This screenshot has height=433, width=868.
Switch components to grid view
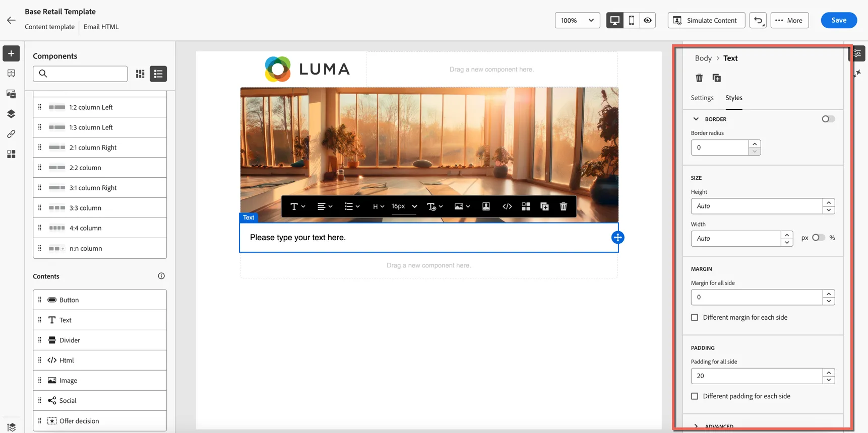tap(140, 74)
